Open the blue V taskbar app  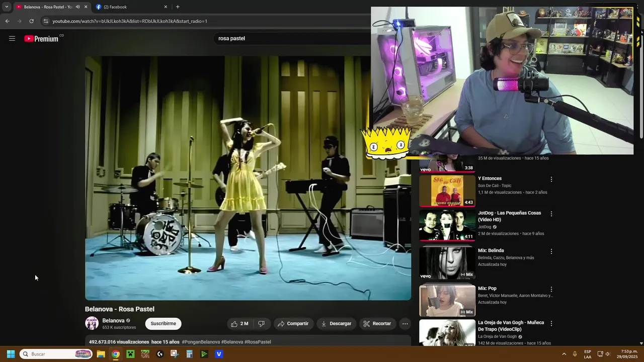coord(219,354)
